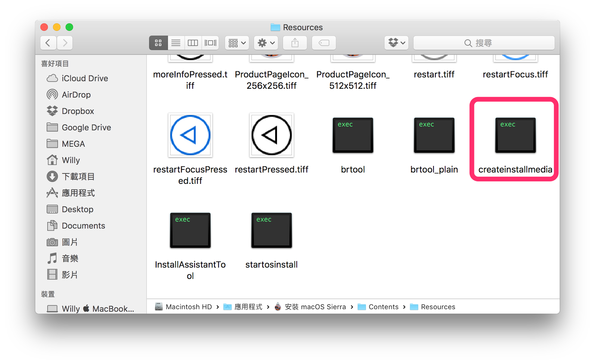Select the brtool_plain exec file
This screenshot has width=595, height=364.
pos(434,135)
